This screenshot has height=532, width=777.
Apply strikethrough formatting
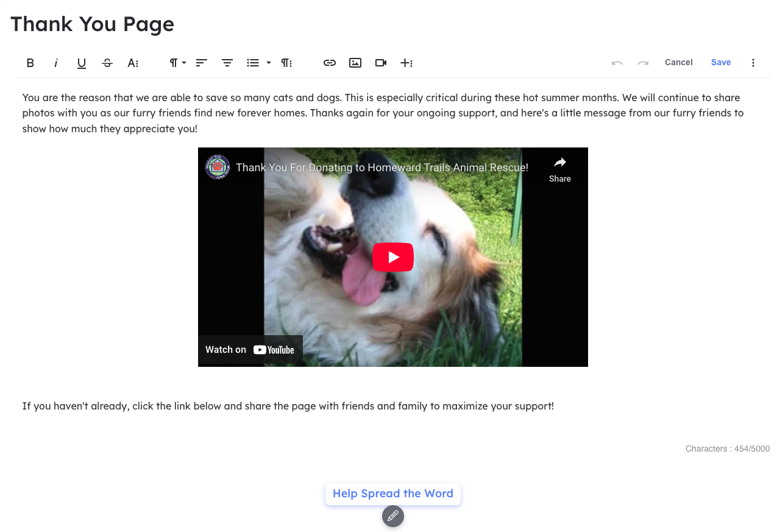107,63
